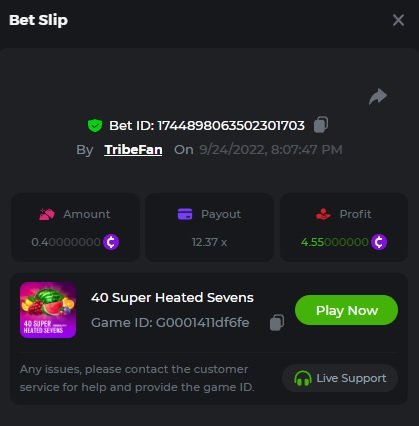Copy the Game ID code
Screen dimensions: 419x426
point(277,322)
